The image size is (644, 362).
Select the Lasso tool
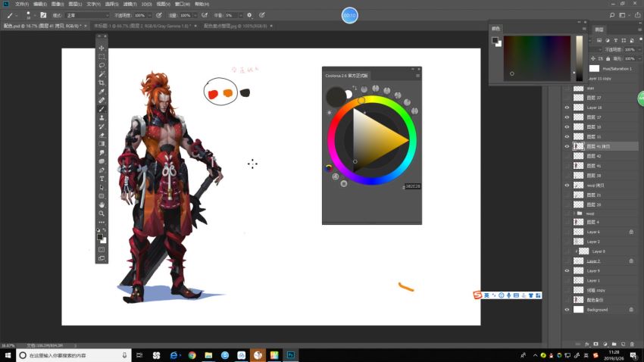pyautogui.click(x=102, y=65)
